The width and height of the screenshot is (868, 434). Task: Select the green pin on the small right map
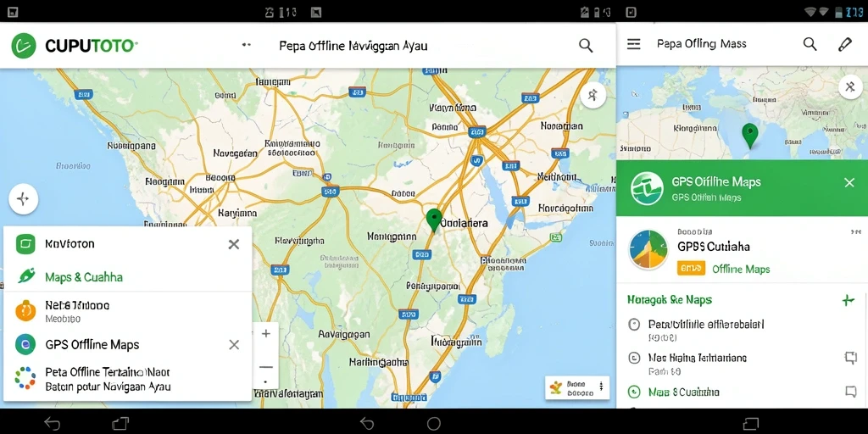[749, 136]
